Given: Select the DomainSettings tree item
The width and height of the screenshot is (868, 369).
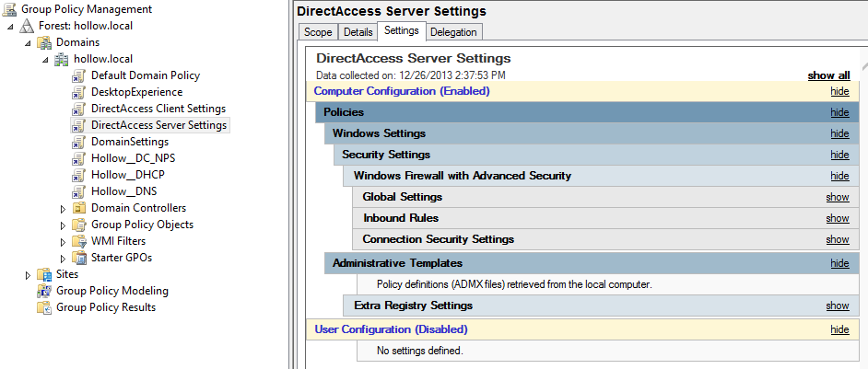Looking at the screenshot, I should [x=130, y=142].
